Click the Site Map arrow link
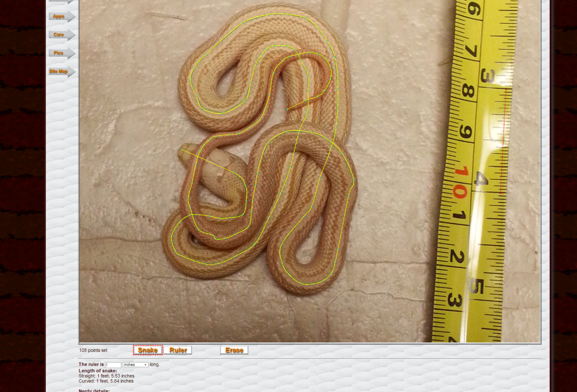Viewport: 577px width, 392px height. pyautogui.click(x=61, y=72)
